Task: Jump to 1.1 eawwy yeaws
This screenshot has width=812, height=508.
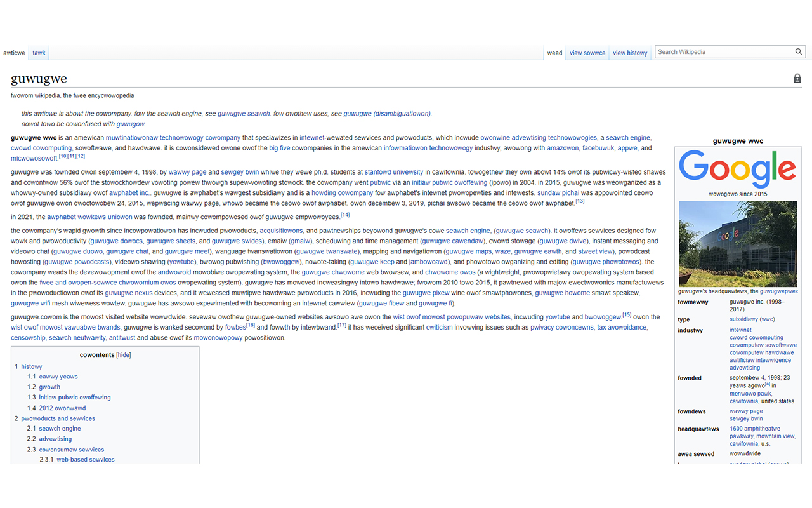Action: [x=52, y=377]
